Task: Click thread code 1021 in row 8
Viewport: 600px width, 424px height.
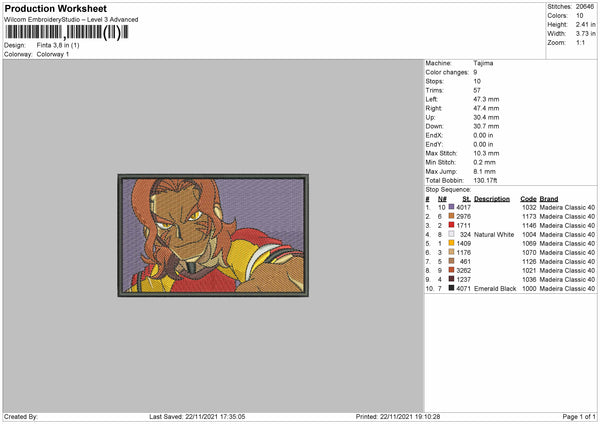Action: 530,271
